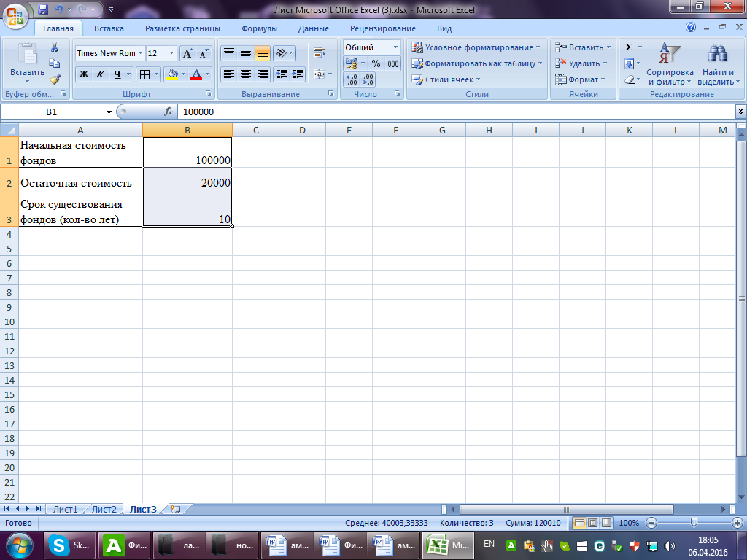Center text horizontally
The width and height of the screenshot is (747, 560).
pyautogui.click(x=246, y=74)
